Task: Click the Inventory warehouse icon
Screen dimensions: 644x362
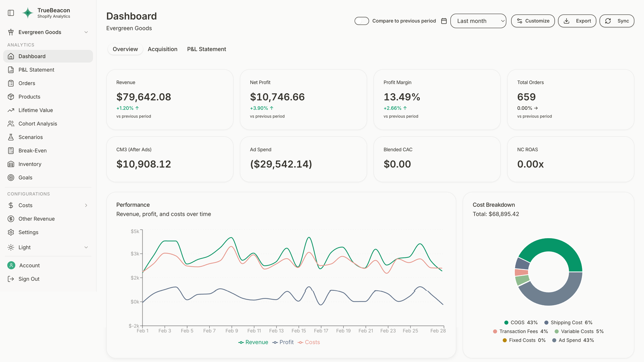Action: (x=11, y=164)
